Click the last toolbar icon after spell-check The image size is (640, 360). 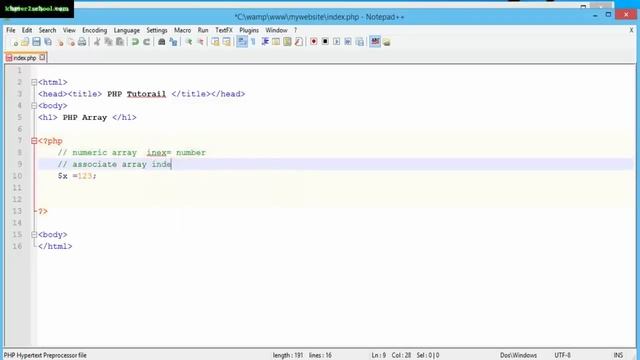tap(387, 42)
